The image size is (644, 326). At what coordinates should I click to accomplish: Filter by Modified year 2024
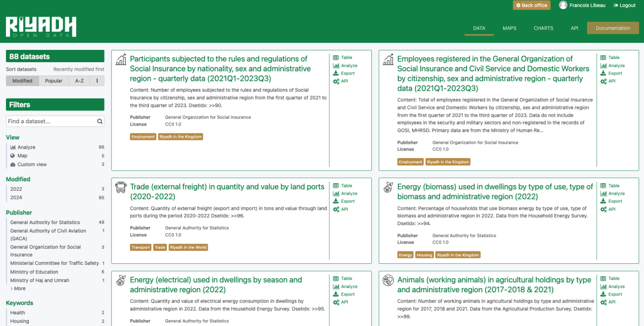pyautogui.click(x=16, y=198)
